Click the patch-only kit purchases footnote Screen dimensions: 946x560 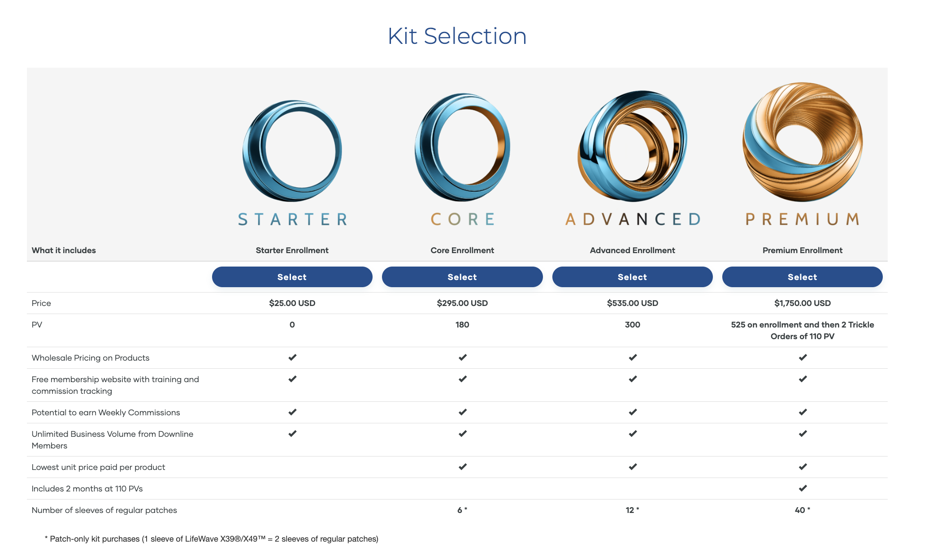pyautogui.click(x=212, y=539)
